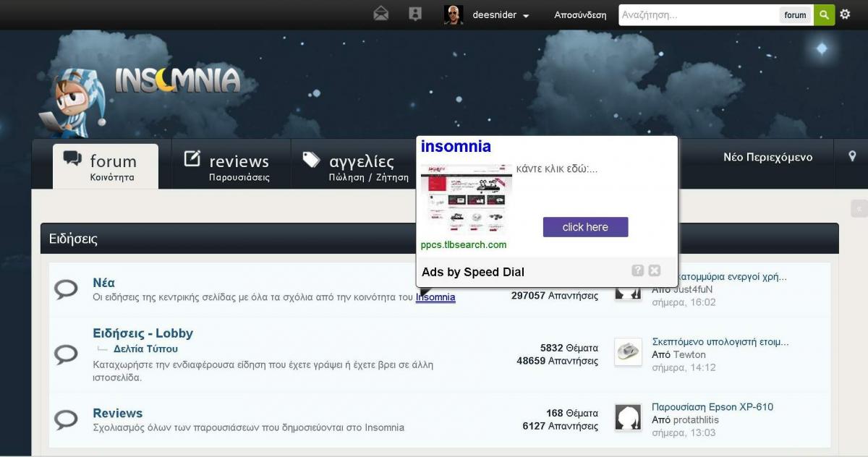Screen dimensions: 868x457
Task: Close the Speed Dial ad popup
Action: [x=655, y=270]
